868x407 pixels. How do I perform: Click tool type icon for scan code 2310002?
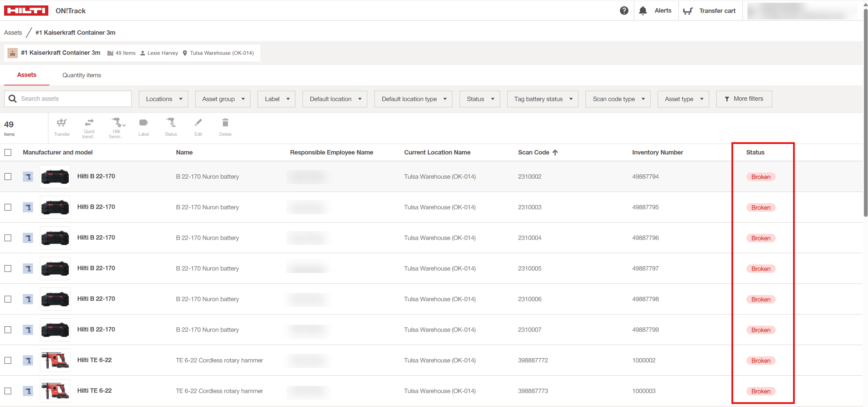point(28,177)
